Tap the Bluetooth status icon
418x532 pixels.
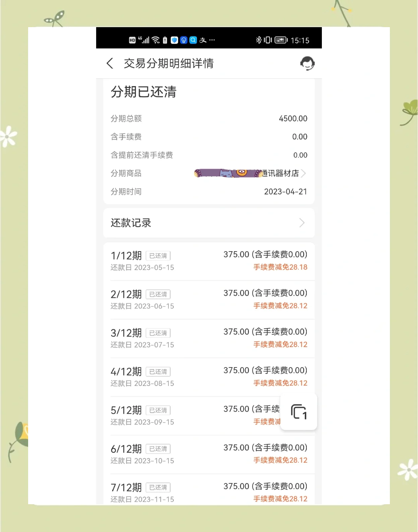pos(258,40)
